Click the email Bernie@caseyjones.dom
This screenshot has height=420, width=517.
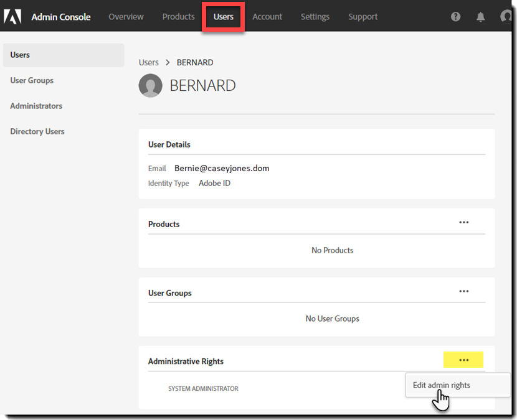(222, 169)
